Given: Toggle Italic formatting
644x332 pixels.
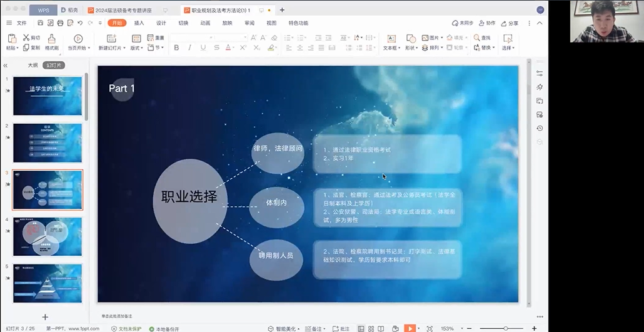Looking at the screenshot, I should [190, 48].
